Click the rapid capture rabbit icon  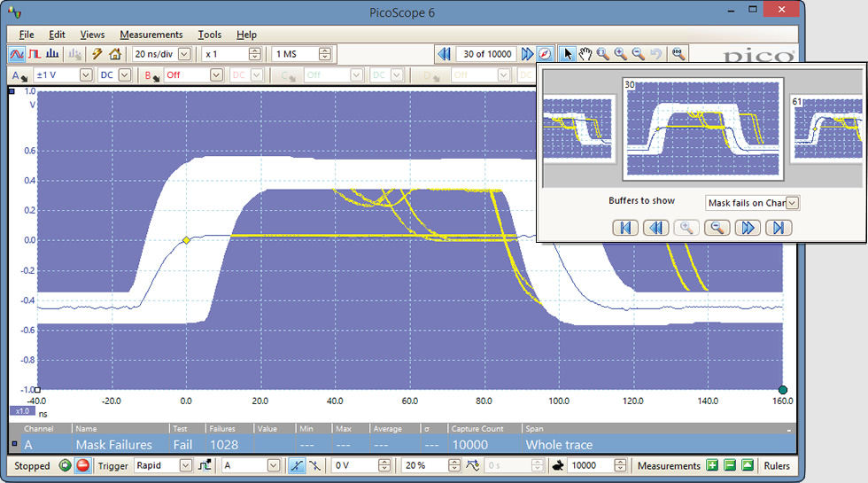(558, 465)
